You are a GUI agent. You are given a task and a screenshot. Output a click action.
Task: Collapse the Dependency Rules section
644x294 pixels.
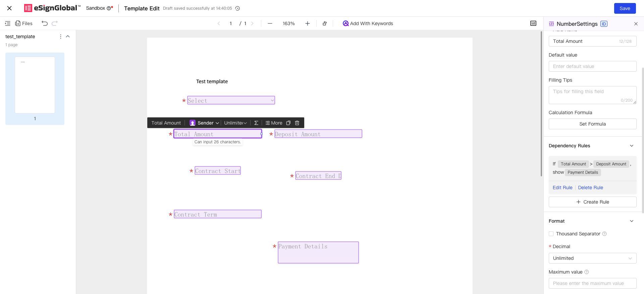[632, 146]
